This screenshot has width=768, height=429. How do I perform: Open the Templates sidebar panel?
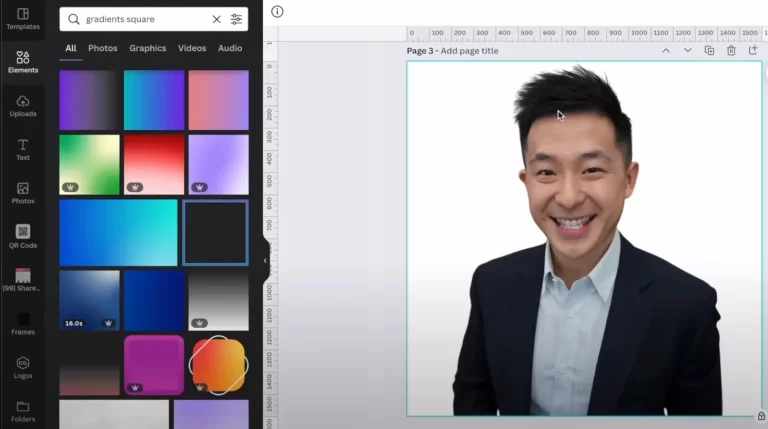(22, 17)
